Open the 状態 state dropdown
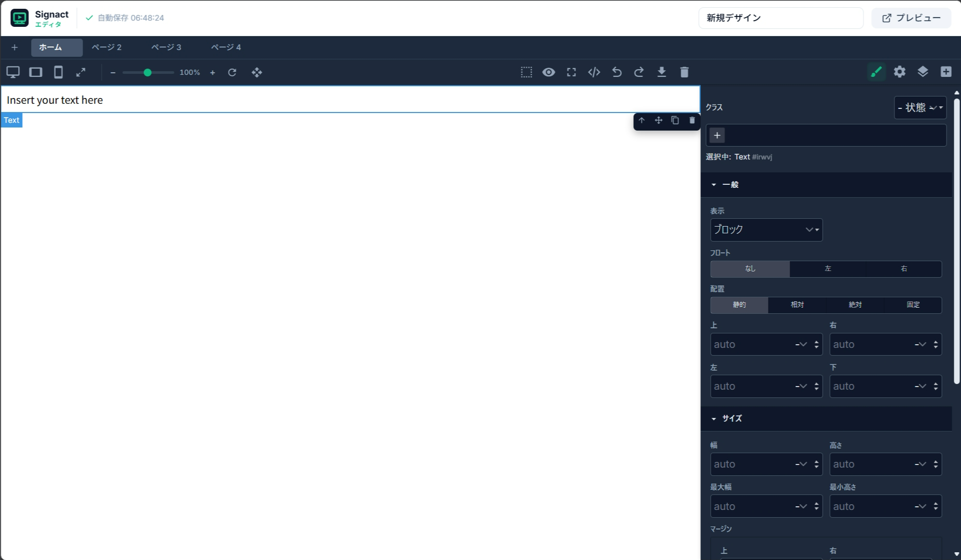The width and height of the screenshot is (961, 560). click(x=920, y=107)
